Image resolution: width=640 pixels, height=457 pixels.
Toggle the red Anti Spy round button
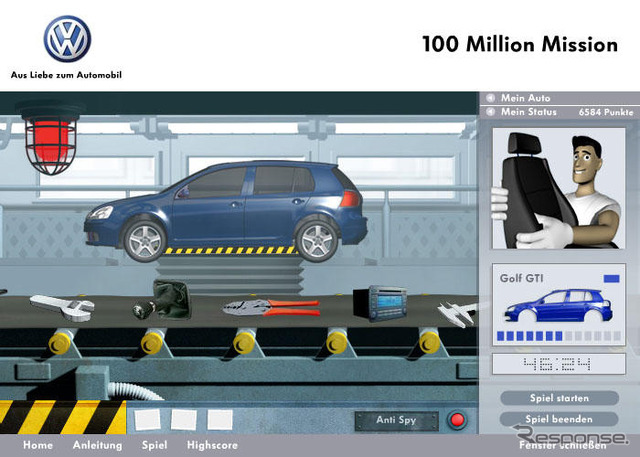[457, 420]
